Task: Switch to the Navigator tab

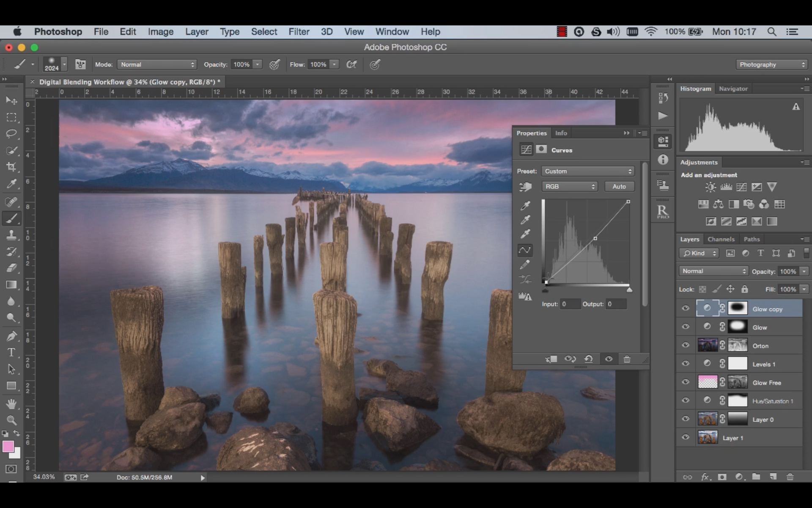Action: (x=732, y=89)
